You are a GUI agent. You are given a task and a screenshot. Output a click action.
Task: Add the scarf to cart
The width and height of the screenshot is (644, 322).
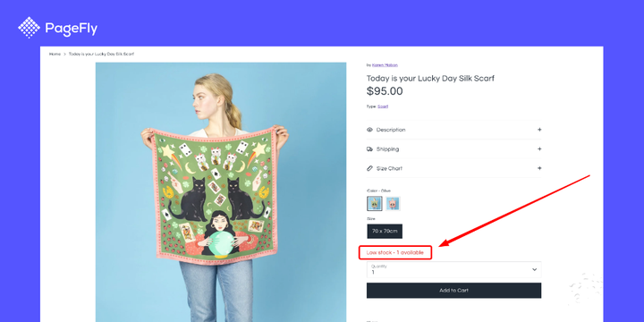[x=453, y=291]
